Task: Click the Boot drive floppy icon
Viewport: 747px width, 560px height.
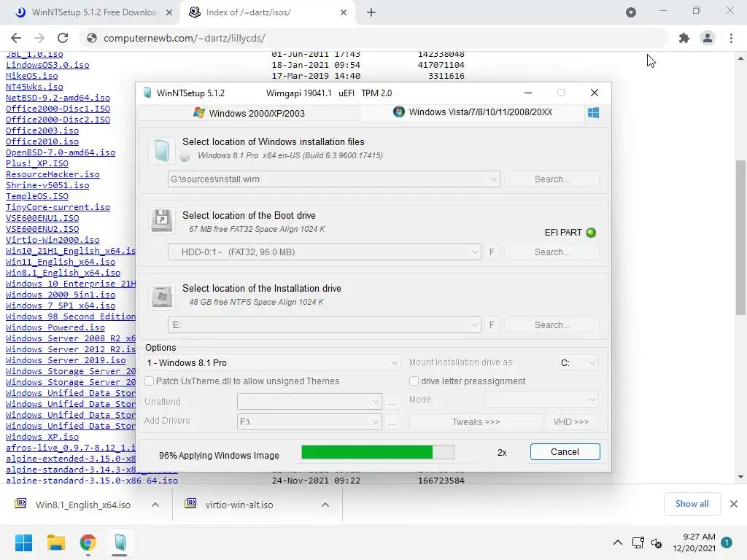Action: click(x=161, y=220)
